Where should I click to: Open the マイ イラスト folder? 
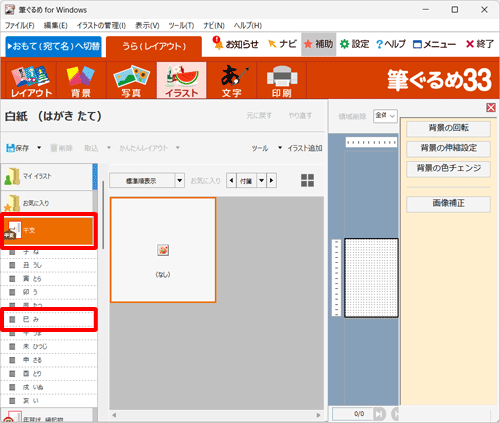tap(47, 176)
